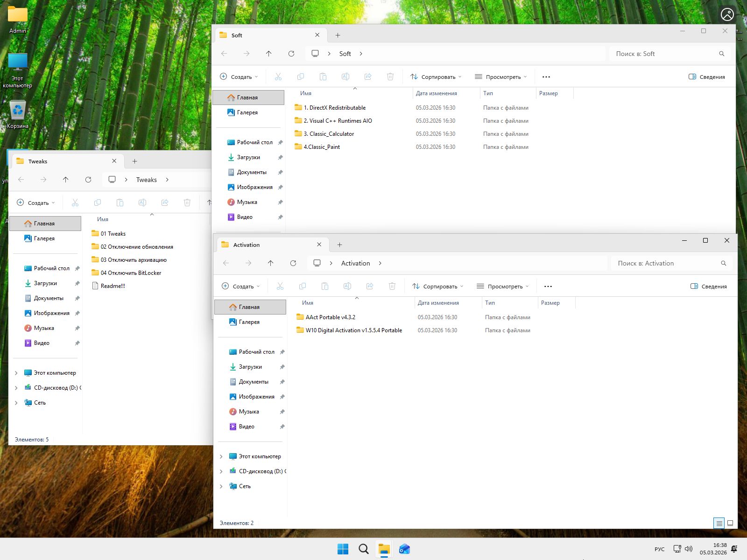Add a new tab in Soft window
The height and width of the screenshot is (560, 747).
coord(338,35)
